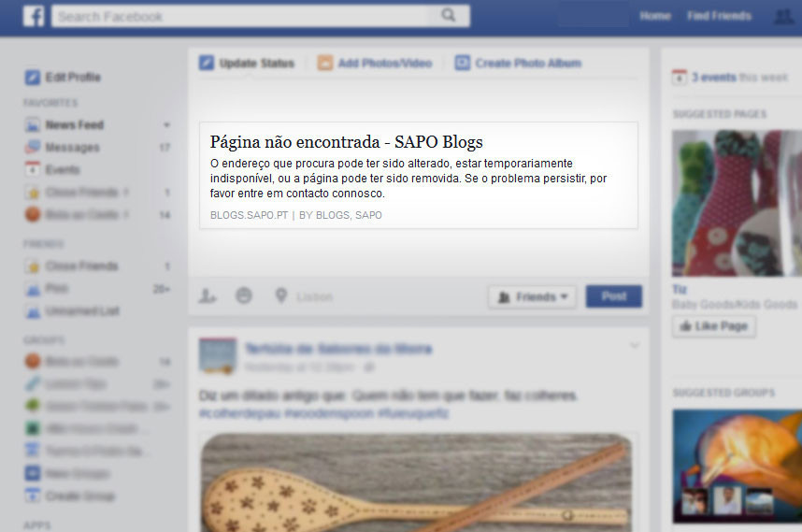This screenshot has width=802, height=532.
Task: Click the location pin icon
Action: point(280,295)
